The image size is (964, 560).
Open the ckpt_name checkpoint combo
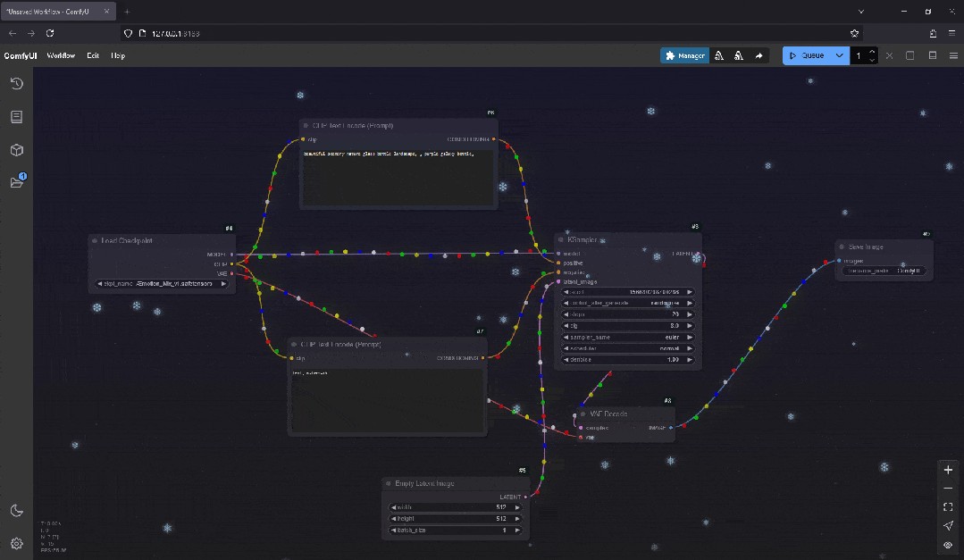(162, 283)
